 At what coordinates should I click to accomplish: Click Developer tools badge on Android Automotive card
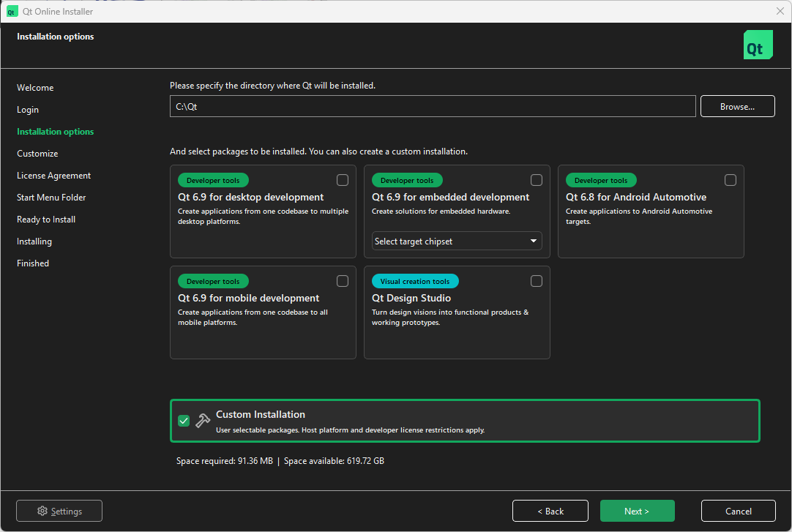(x=601, y=180)
